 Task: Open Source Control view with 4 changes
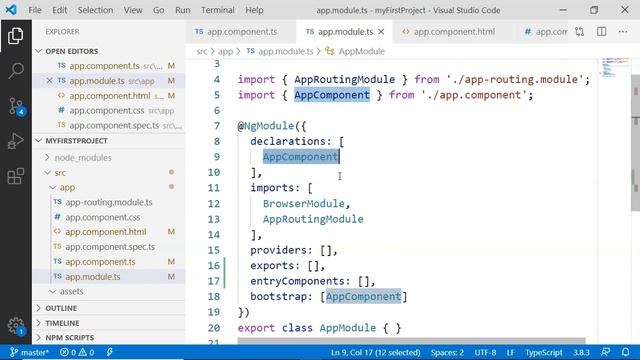point(16,106)
